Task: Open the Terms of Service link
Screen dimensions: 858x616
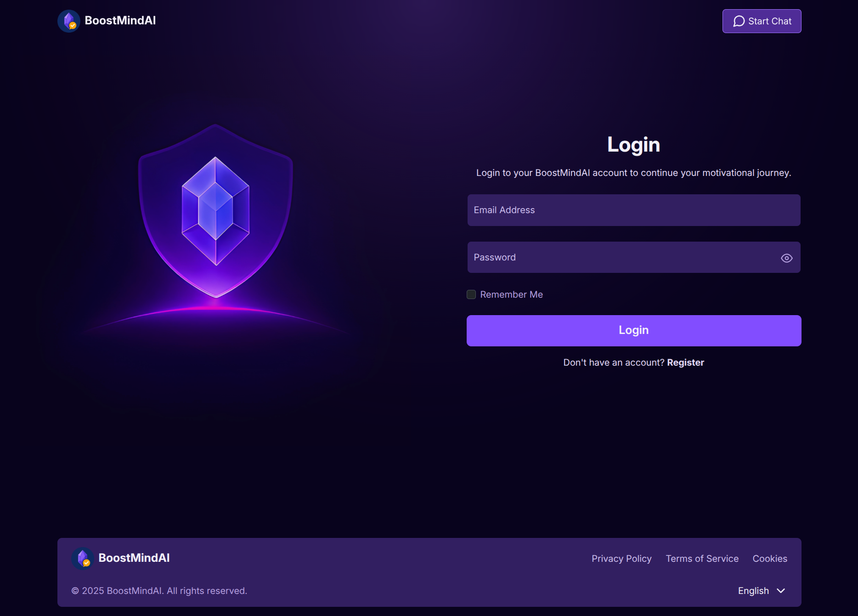Action: [x=702, y=559]
